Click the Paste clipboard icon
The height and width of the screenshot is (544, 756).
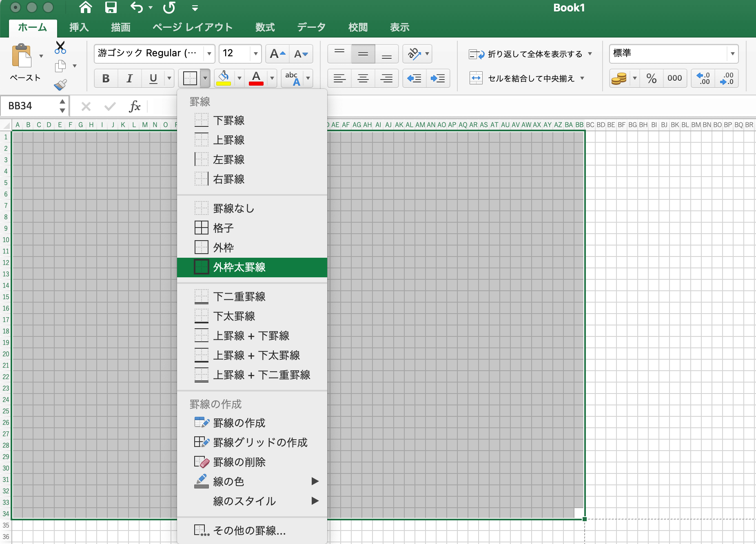pos(22,56)
